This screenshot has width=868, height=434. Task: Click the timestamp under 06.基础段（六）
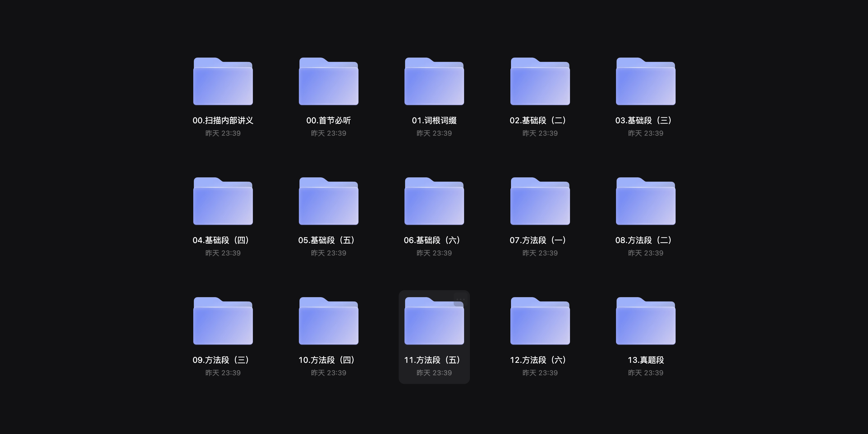point(434,253)
